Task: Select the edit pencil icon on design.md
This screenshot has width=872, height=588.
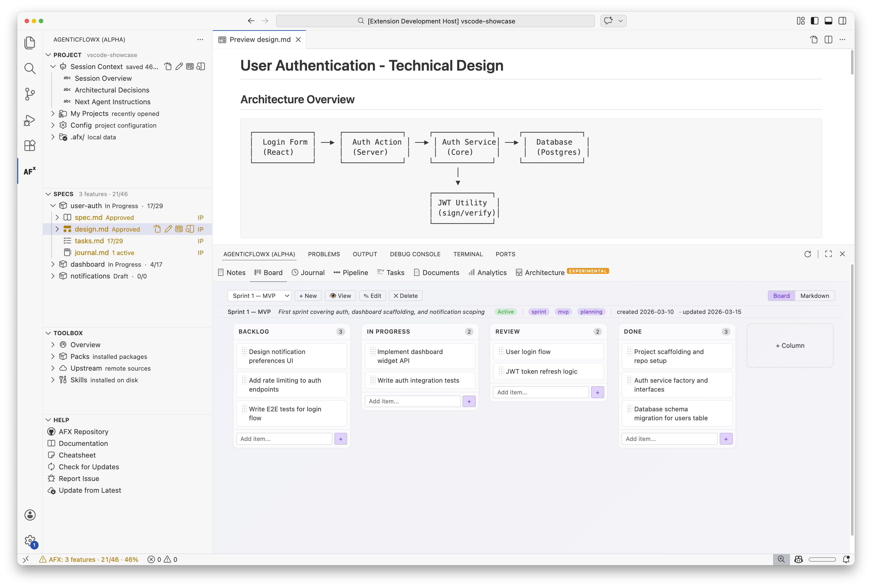Action: [168, 229]
